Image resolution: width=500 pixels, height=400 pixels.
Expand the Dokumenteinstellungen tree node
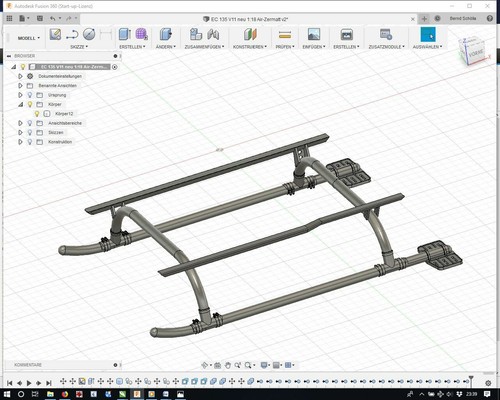[20, 76]
